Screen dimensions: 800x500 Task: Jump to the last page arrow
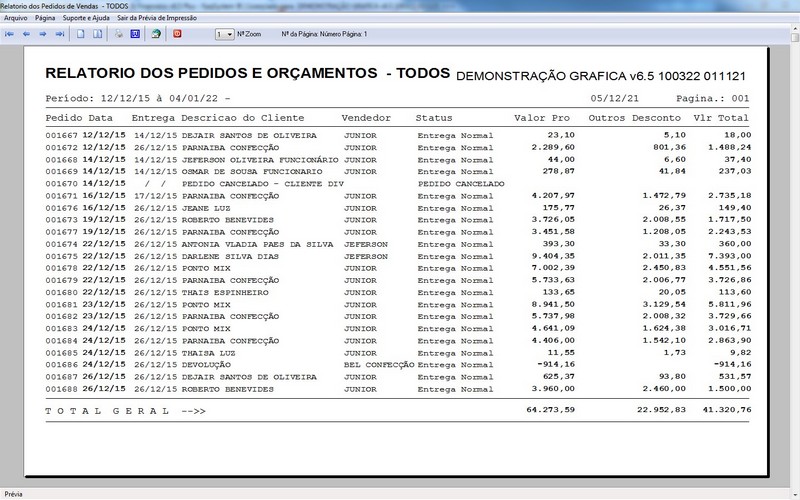(x=60, y=34)
